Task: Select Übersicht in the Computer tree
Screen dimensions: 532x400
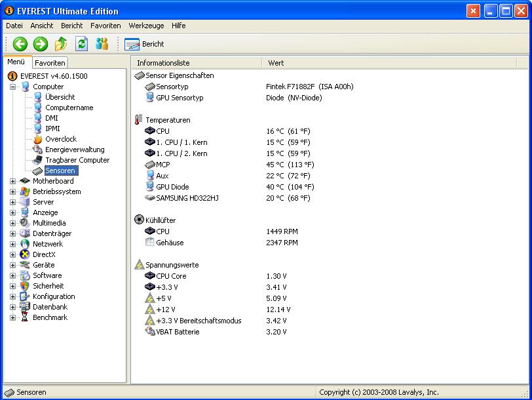Action: click(x=60, y=97)
